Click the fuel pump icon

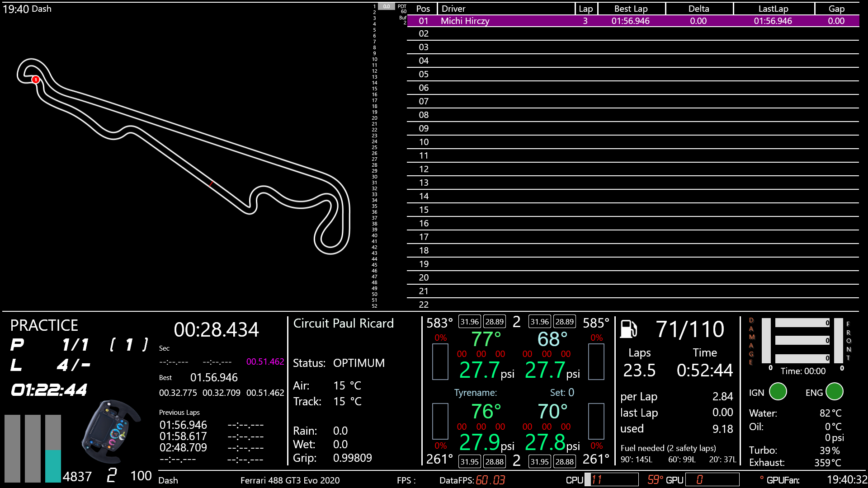point(628,329)
